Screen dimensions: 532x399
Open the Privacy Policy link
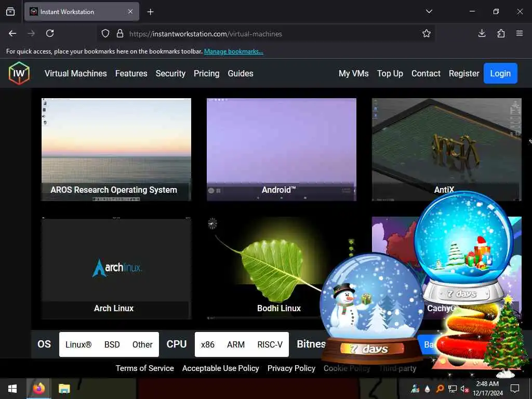291,368
